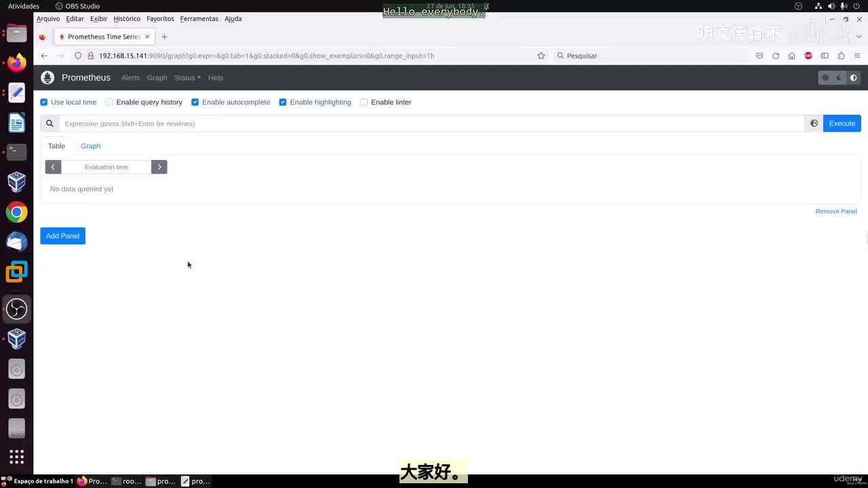
Task: Reload the page with the refresh icon
Action: (x=776, y=56)
